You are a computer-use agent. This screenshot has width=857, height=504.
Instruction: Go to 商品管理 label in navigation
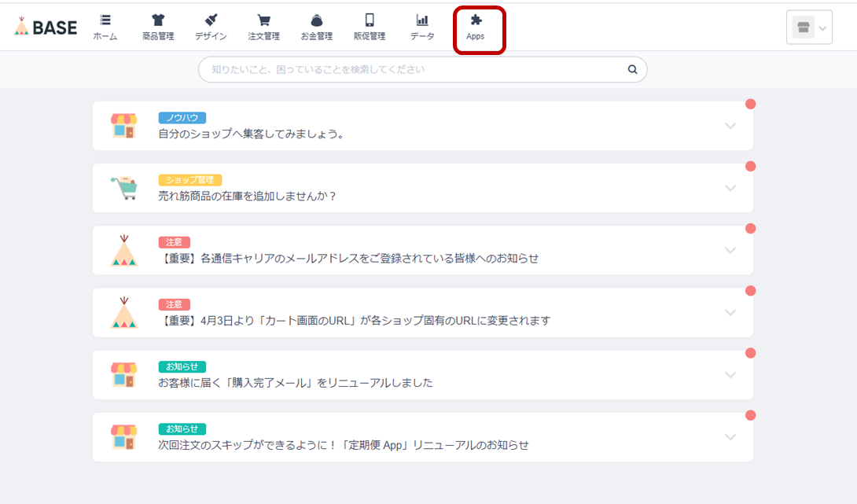click(158, 37)
